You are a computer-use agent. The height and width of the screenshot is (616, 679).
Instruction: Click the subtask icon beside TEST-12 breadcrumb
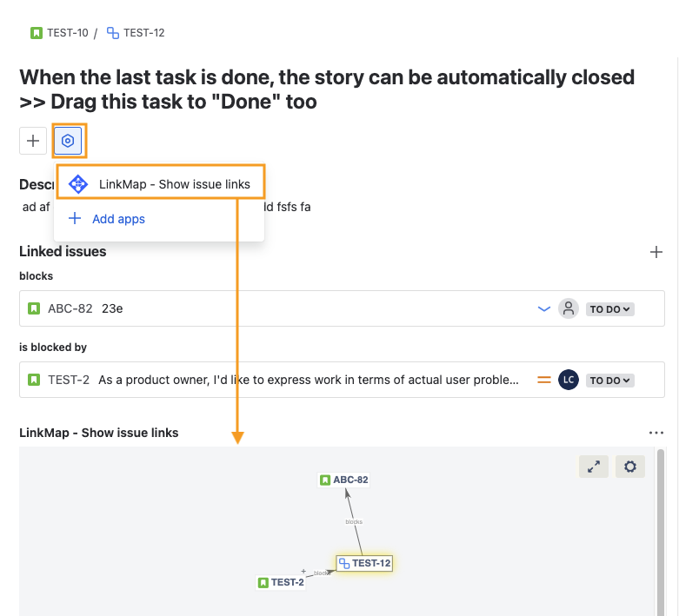pos(113,33)
